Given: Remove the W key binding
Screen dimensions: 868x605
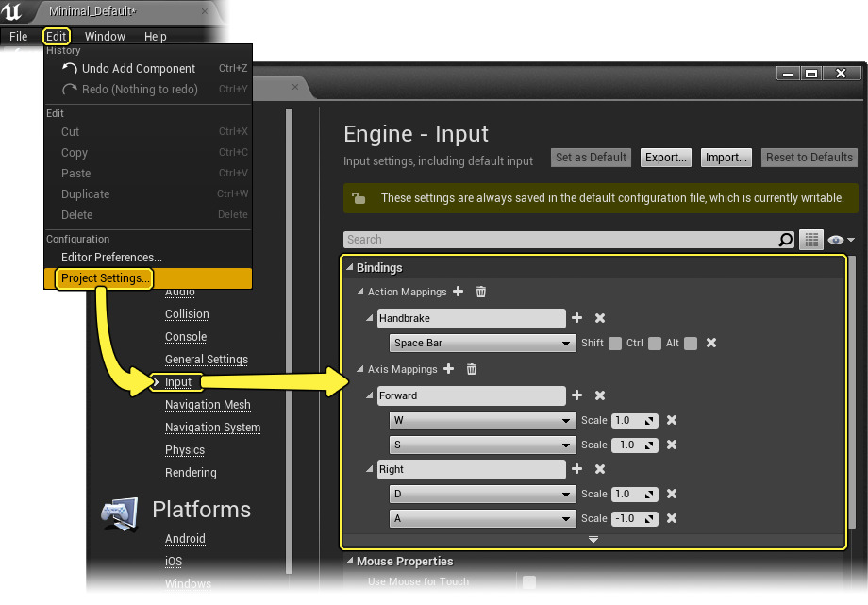Looking at the screenshot, I should click(672, 421).
